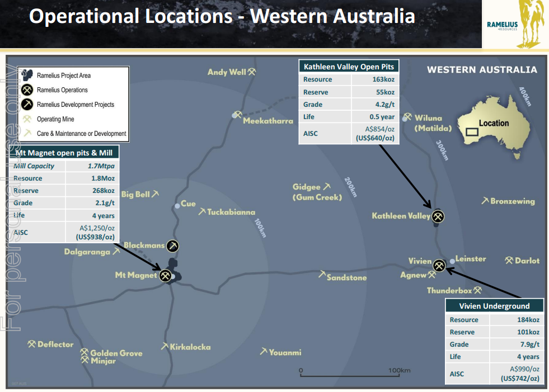This screenshot has height=392, width=549.
Task: Click the 7.9g/t grade value
Action: click(530, 344)
